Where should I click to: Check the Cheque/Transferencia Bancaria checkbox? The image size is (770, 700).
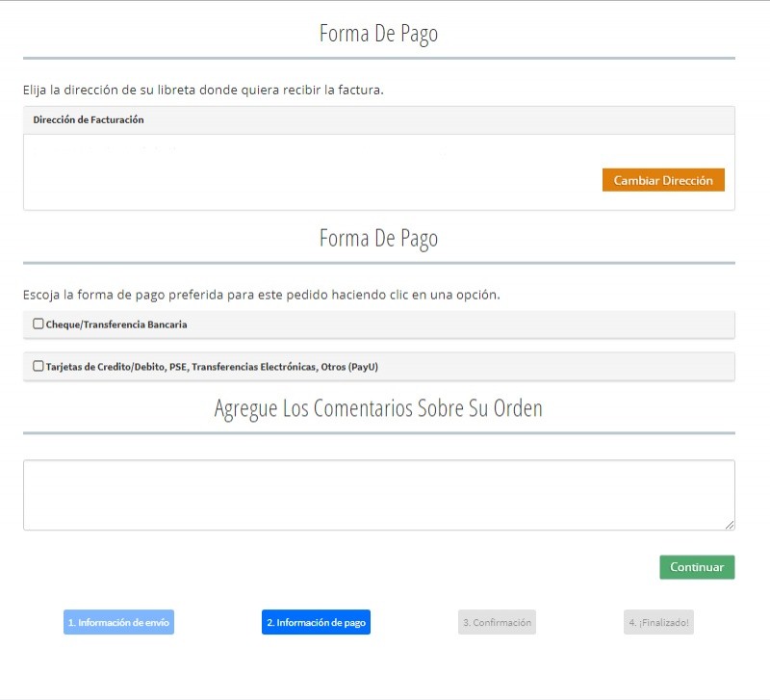click(38, 324)
